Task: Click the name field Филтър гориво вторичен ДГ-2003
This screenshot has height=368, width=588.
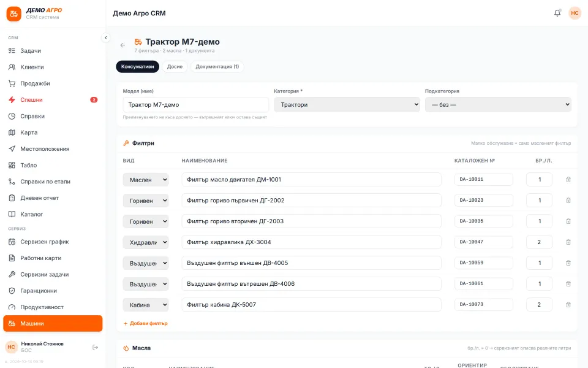Action: click(x=311, y=221)
